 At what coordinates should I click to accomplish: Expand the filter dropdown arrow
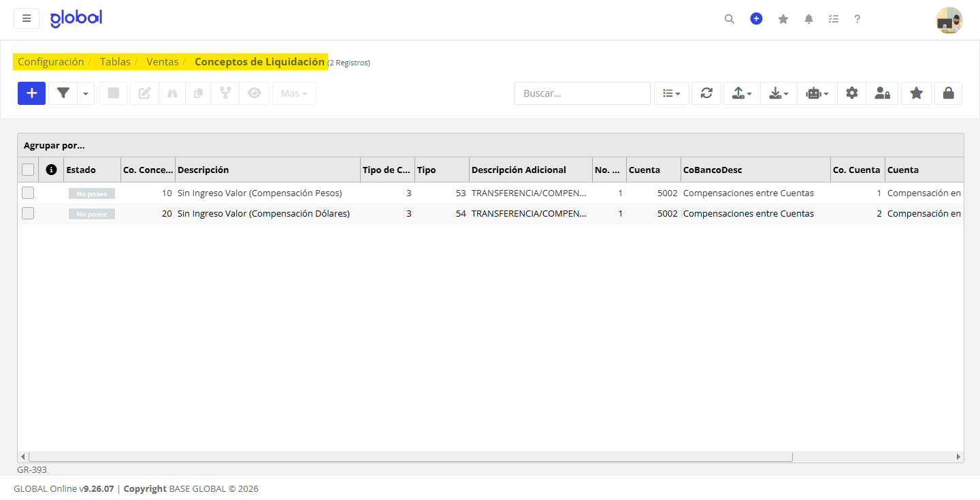pyautogui.click(x=86, y=93)
